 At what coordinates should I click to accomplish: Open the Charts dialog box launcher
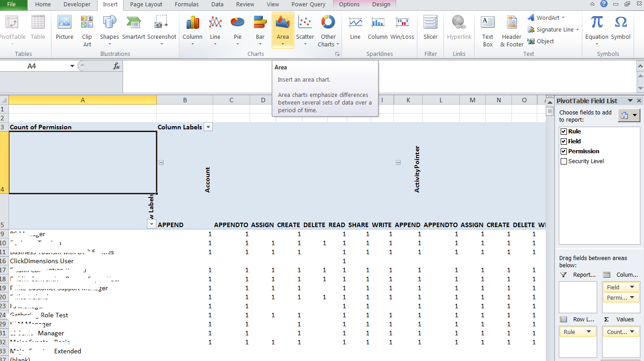[337, 54]
